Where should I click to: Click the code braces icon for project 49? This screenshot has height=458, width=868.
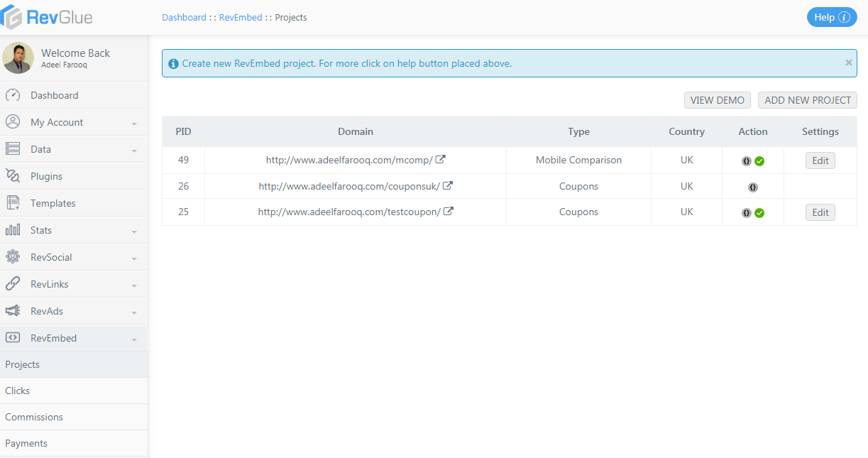746,161
